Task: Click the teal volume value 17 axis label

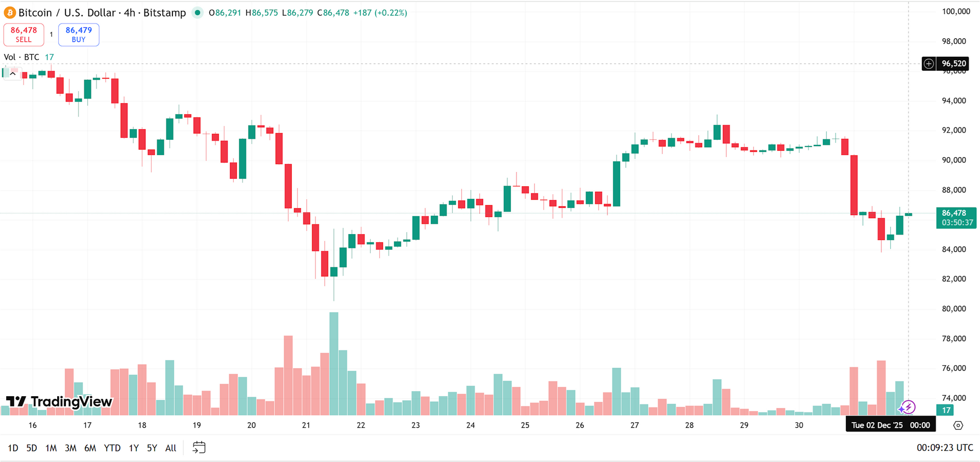Action: (946, 410)
